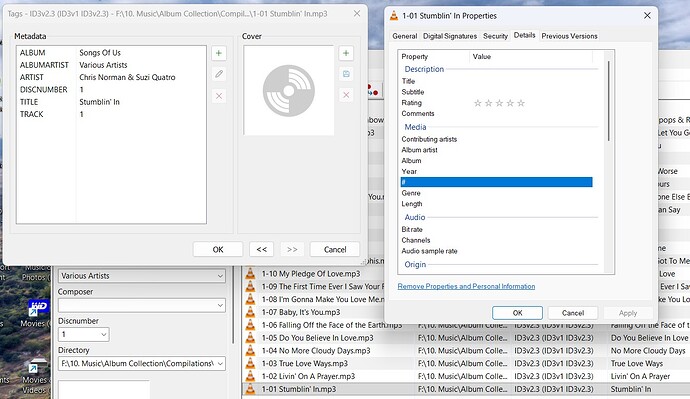
Task: Click the Bit rate property row
Action: (x=496, y=229)
